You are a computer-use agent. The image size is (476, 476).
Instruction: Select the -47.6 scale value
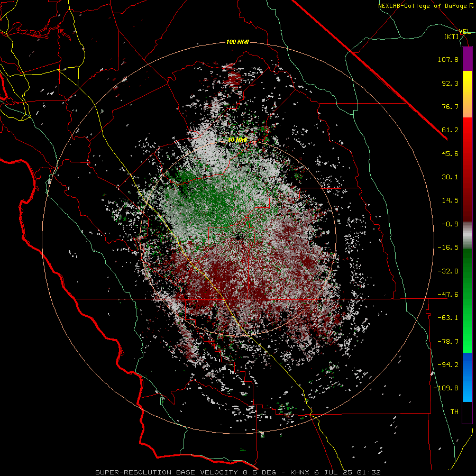point(448,295)
